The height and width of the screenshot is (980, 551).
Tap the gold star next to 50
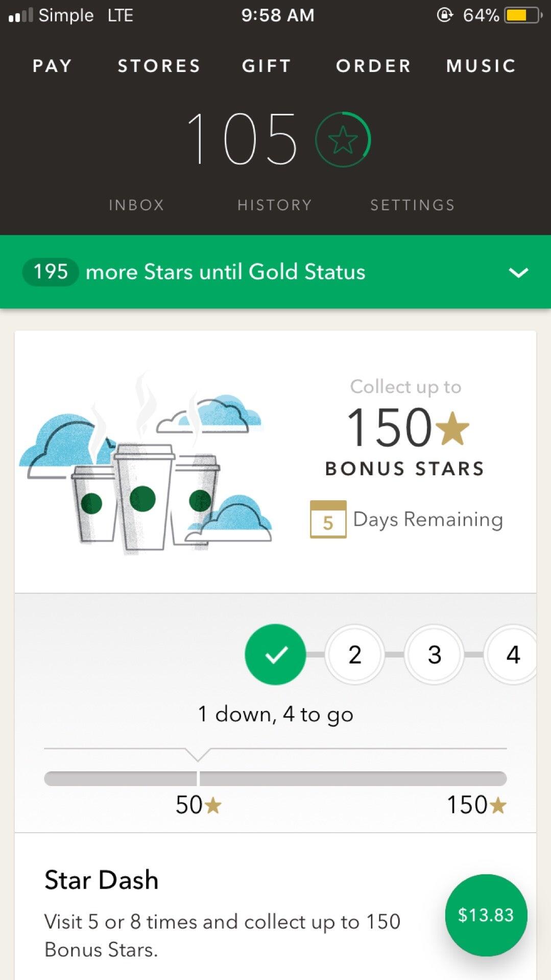point(213,805)
